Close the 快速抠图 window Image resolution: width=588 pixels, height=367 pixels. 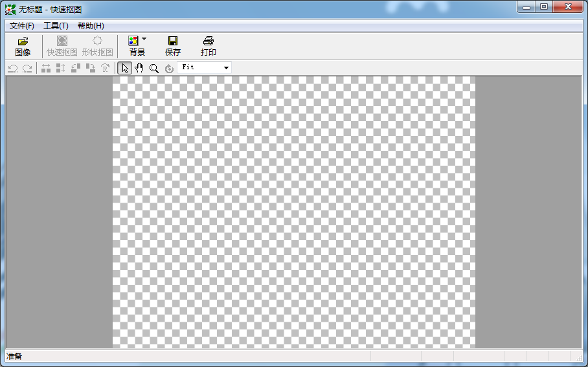(568, 7)
